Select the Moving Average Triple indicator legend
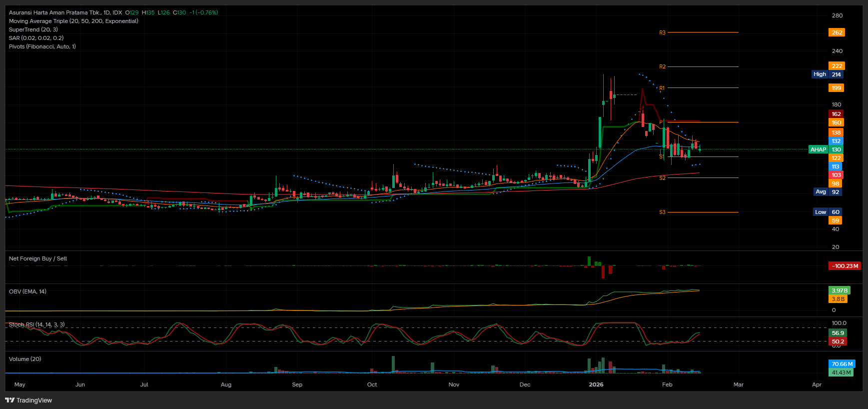 73,21
